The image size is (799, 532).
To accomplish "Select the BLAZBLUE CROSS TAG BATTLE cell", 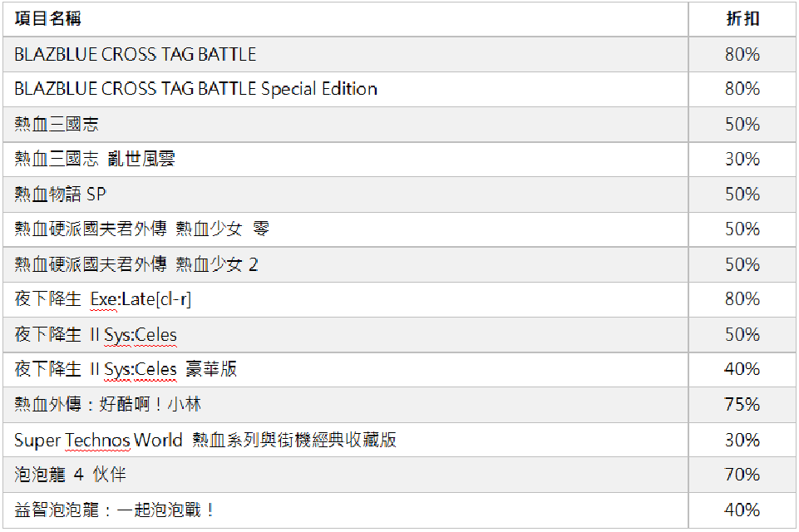I will coord(136,55).
